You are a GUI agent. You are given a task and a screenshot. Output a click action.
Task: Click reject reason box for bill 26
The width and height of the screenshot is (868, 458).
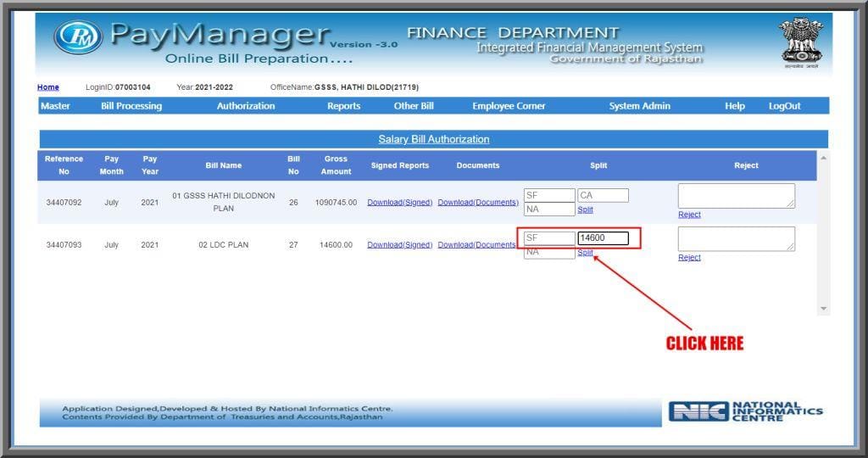737,196
